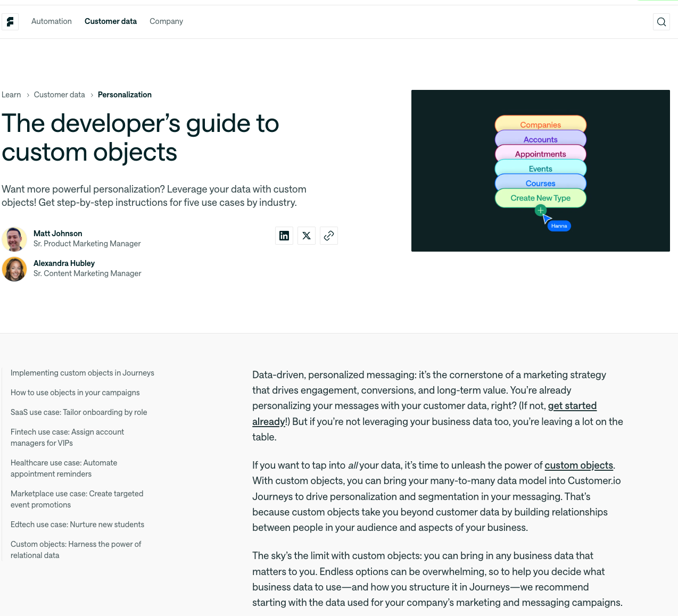Image resolution: width=678 pixels, height=616 pixels.
Task: Open the Automation menu
Action: point(52,21)
